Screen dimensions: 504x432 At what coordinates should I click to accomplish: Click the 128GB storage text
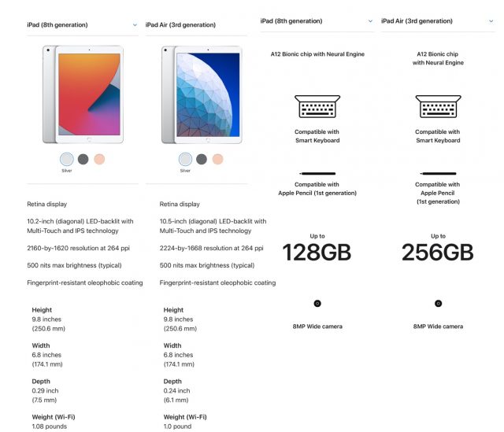click(317, 253)
